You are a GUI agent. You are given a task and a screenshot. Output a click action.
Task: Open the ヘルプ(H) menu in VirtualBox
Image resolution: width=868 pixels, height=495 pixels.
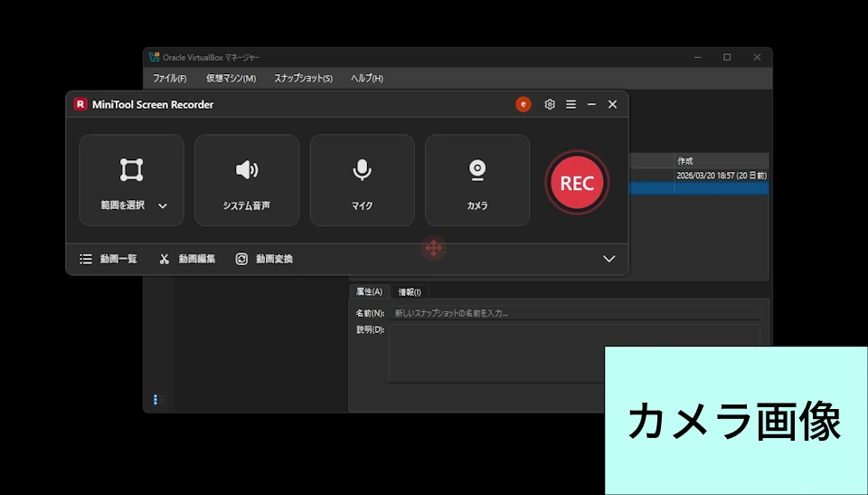point(366,78)
